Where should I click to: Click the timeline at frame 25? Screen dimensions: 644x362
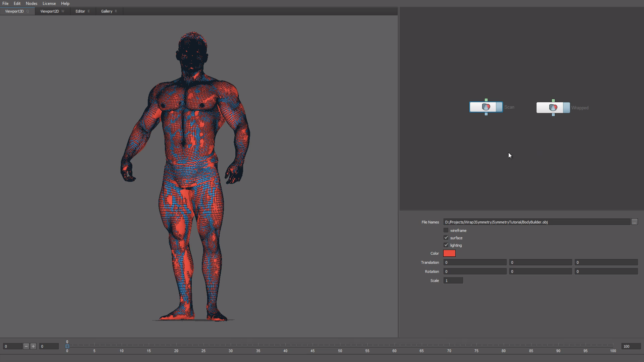(x=203, y=346)
